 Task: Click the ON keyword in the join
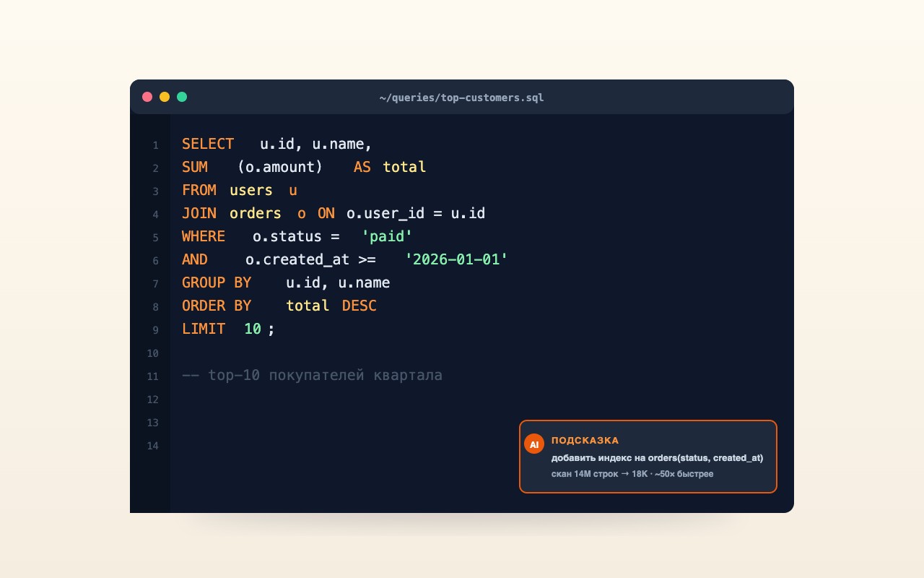[x=326, y=213]
